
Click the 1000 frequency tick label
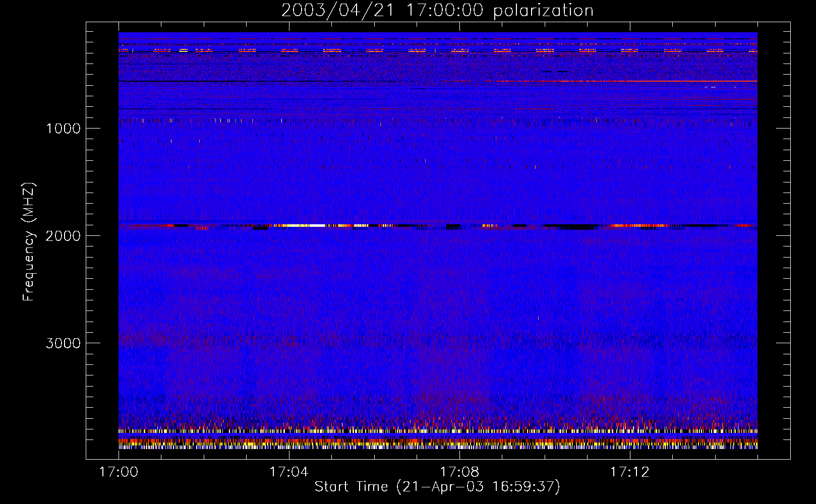63,129
